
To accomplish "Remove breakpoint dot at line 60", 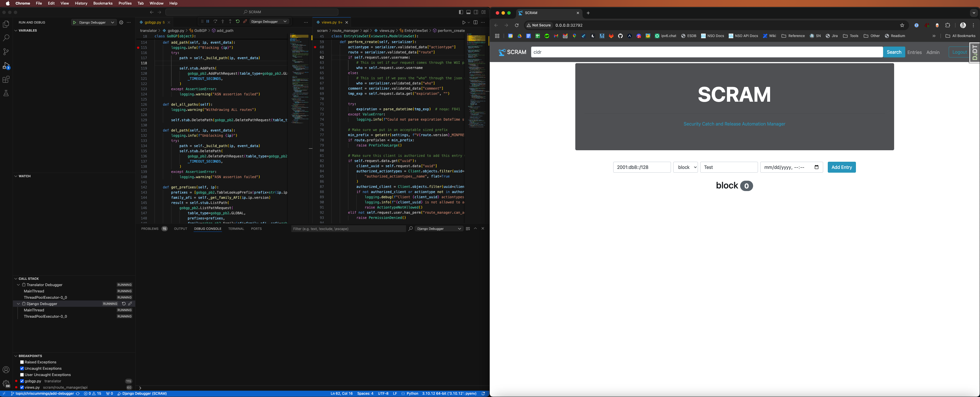I will pos(315,47).
